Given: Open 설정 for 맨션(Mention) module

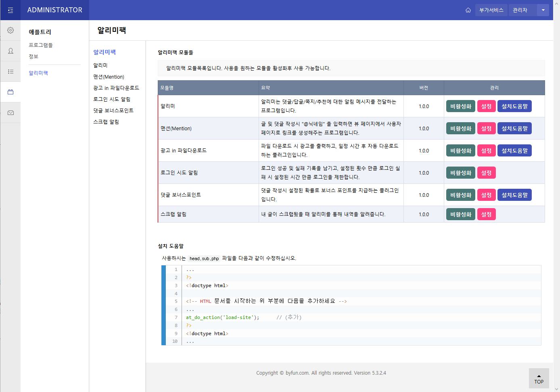Looking at the screenshot, I should [x=486, y=129].
